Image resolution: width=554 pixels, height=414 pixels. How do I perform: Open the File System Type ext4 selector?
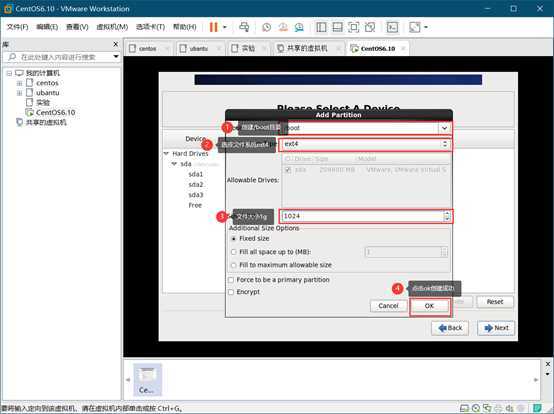(x=365, y=144)
